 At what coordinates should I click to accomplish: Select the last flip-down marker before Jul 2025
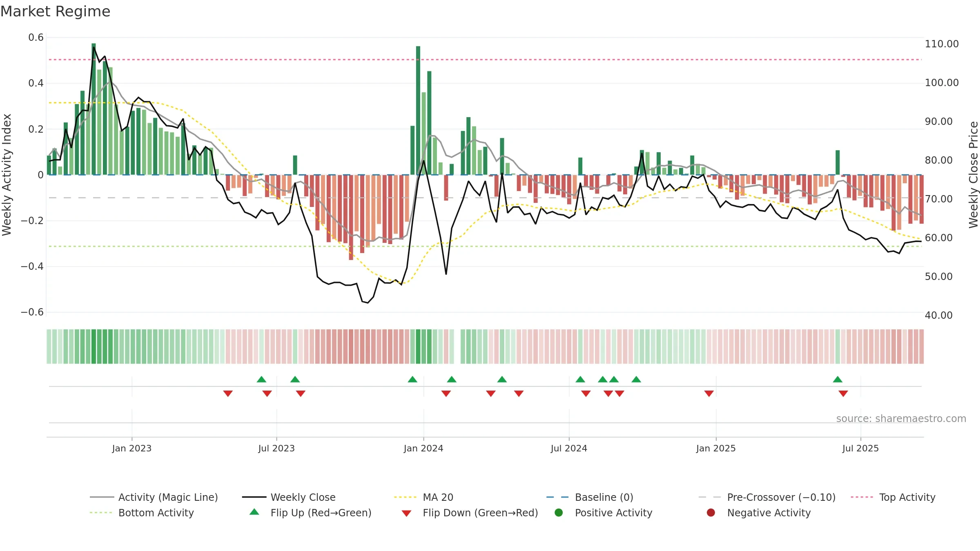(843, 393)
